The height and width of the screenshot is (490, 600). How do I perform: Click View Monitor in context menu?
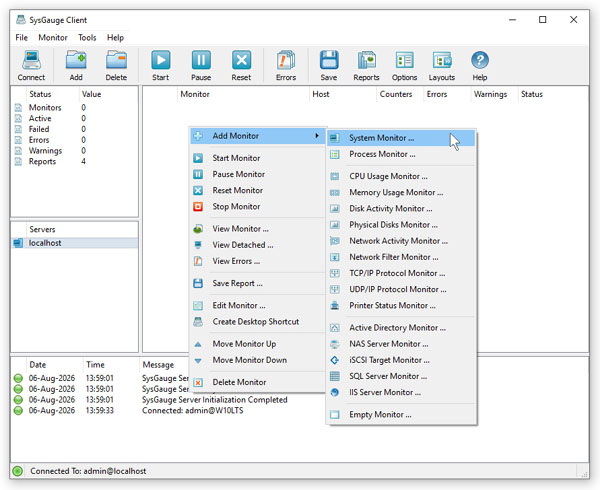tap(258, 229)
